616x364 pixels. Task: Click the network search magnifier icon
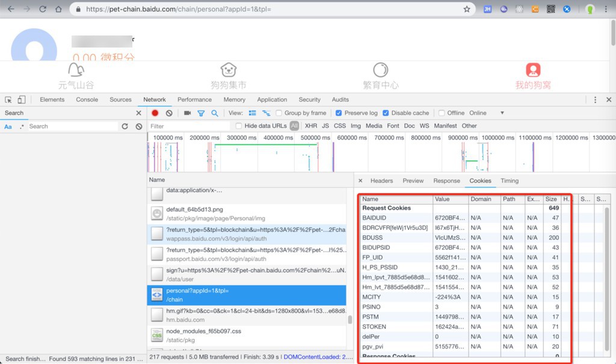pos(215,113)
